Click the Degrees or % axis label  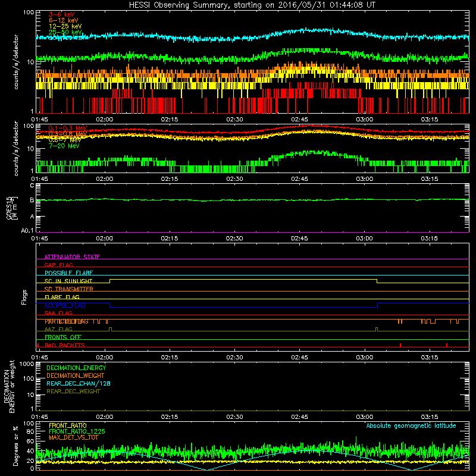coord(15,446)
